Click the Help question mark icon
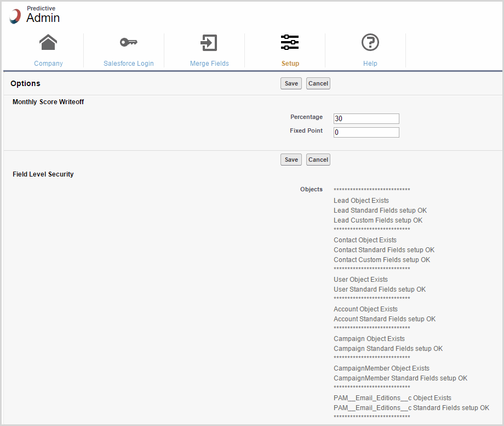 click(x=370, y=42)
